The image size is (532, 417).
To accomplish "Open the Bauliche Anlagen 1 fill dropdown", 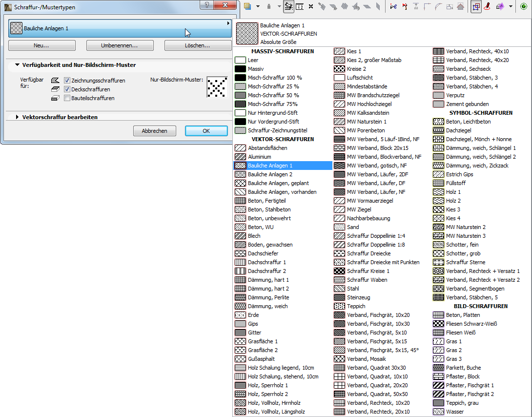I will tap(120, 28).
